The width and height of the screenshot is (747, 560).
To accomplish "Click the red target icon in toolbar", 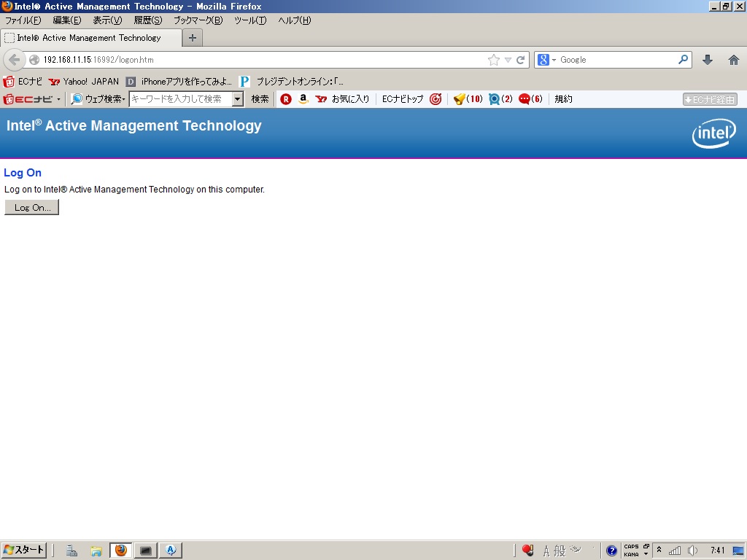I will 436,99.
